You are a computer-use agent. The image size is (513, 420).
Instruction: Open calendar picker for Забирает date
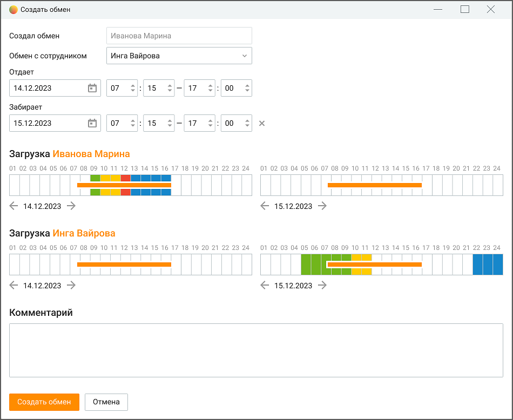click(x=92, y=123)
